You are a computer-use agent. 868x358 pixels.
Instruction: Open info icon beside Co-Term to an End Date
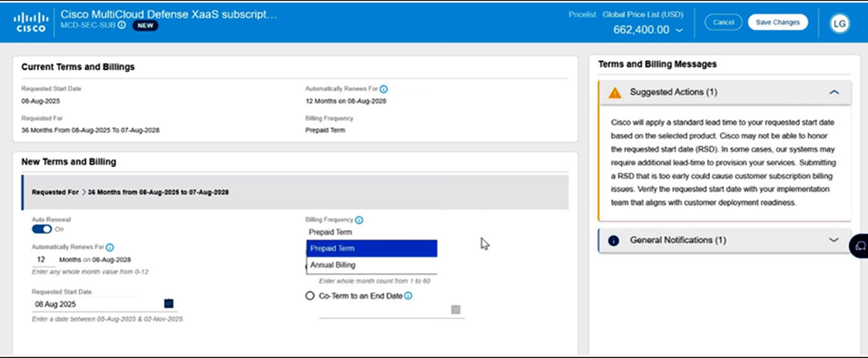pos(408,296)
